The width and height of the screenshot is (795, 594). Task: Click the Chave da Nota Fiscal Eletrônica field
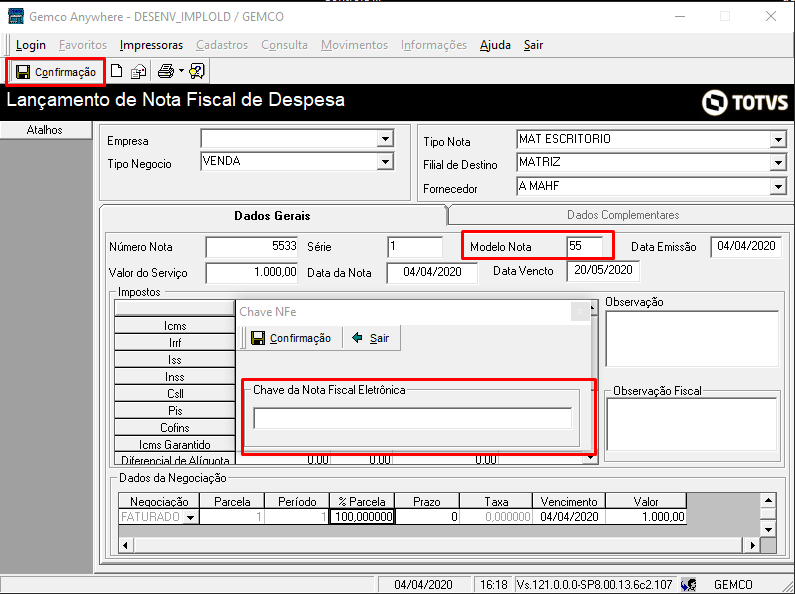413,419
